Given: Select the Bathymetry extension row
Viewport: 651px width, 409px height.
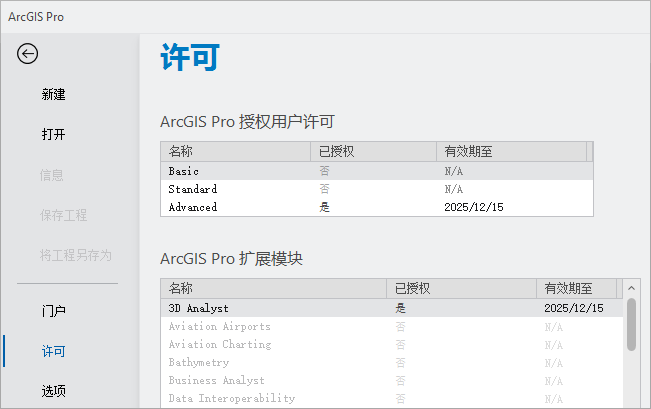Looking at the screenshot, I should (x=392, y=362).
